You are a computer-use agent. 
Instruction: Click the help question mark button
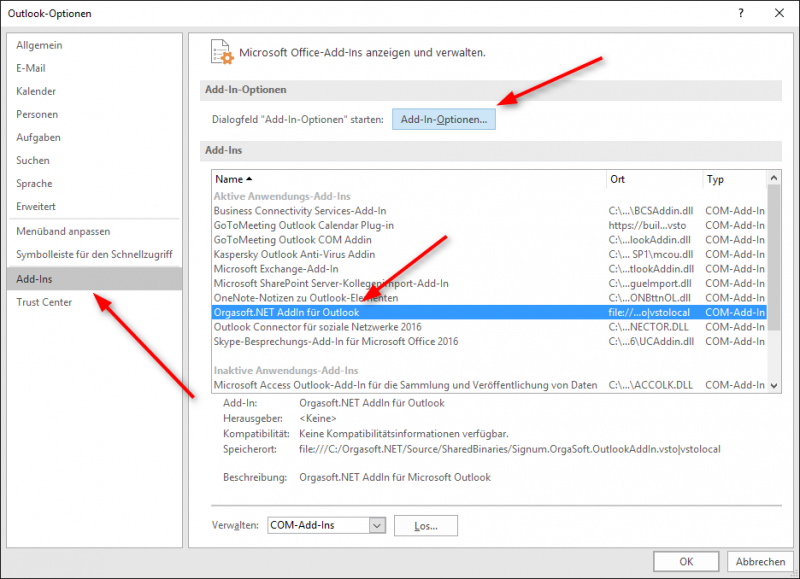point(741,13)
